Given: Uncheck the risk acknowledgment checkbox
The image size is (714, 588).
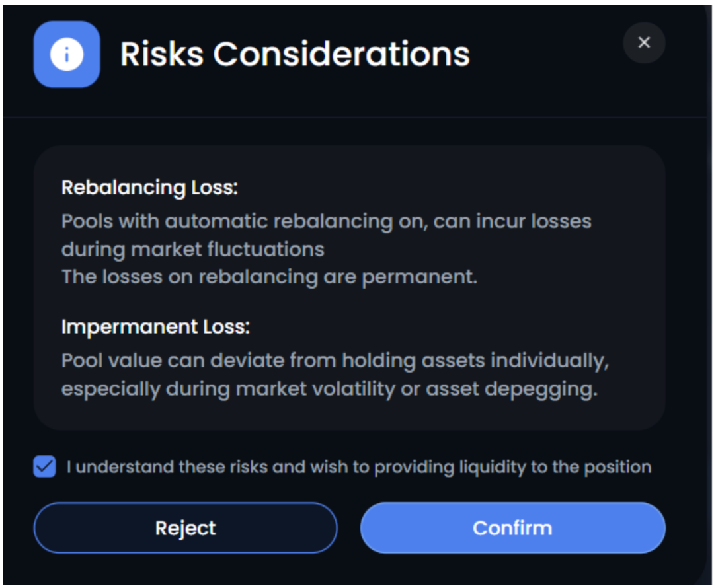Looking at the screenshot, I should [x=45, y=468].
